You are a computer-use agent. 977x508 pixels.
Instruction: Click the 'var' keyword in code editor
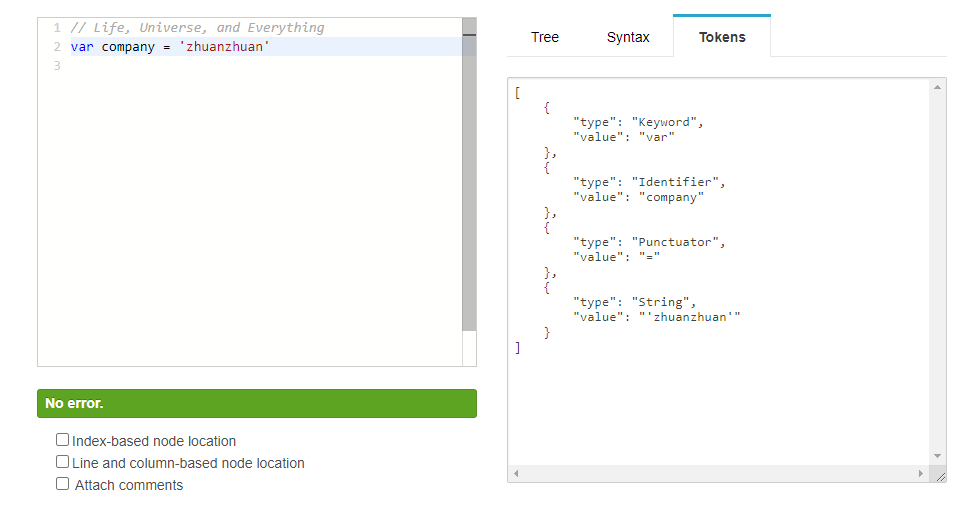point(82,47)
